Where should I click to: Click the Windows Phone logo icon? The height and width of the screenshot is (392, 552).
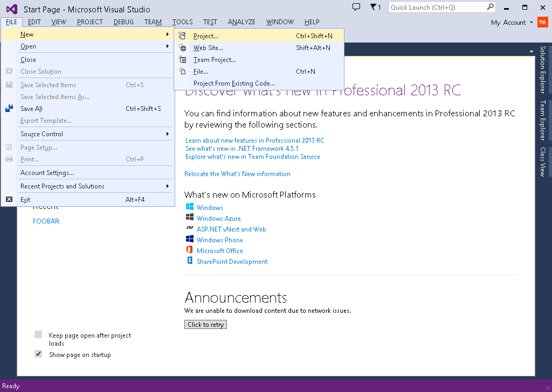(x=190, y=239)
